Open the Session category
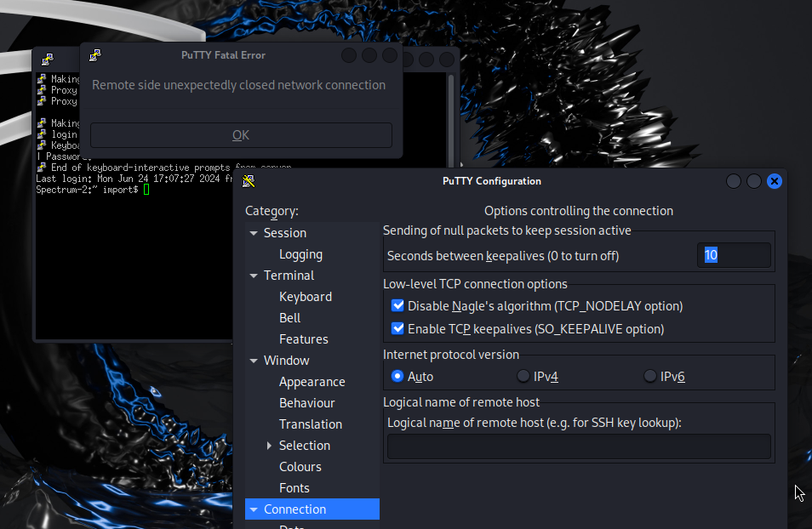The image size is (812, 529). (x=285, y=233)
